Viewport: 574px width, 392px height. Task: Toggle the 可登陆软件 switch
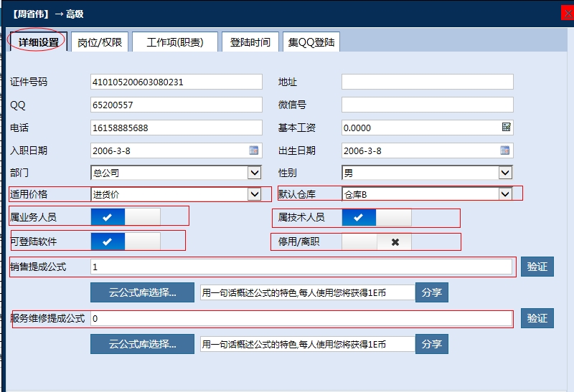tap(126, 242)
